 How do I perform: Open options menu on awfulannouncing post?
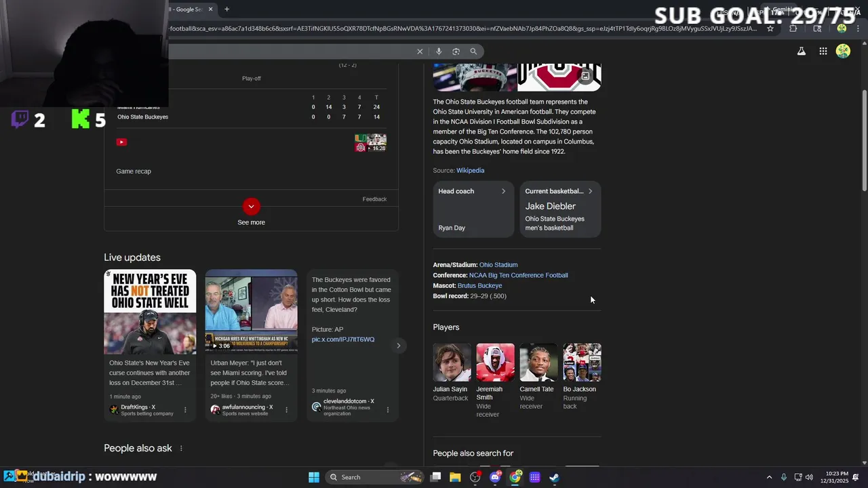(x=286, y=410)
